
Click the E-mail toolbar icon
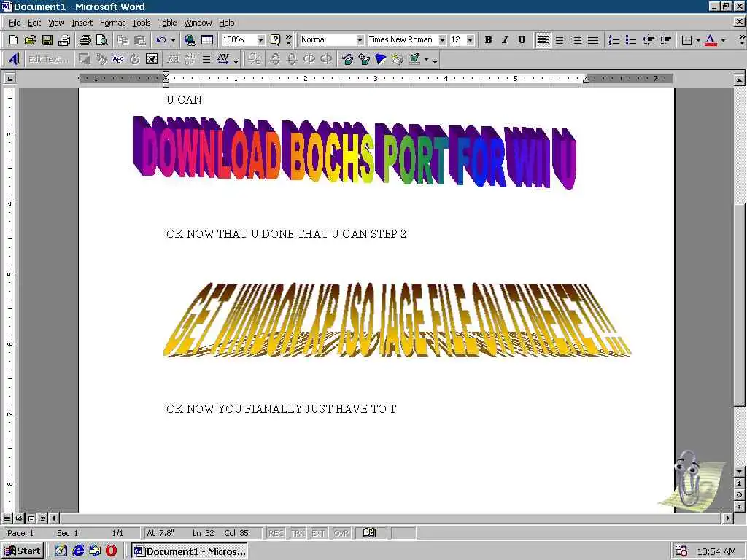(64, 40)
